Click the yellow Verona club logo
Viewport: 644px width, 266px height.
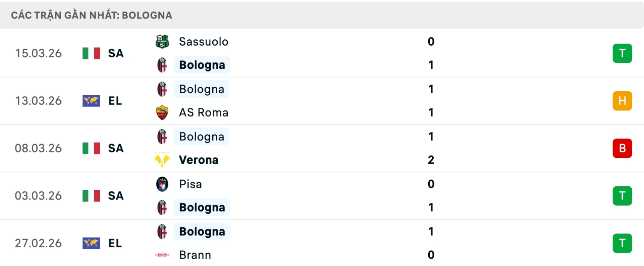point(162,160)
